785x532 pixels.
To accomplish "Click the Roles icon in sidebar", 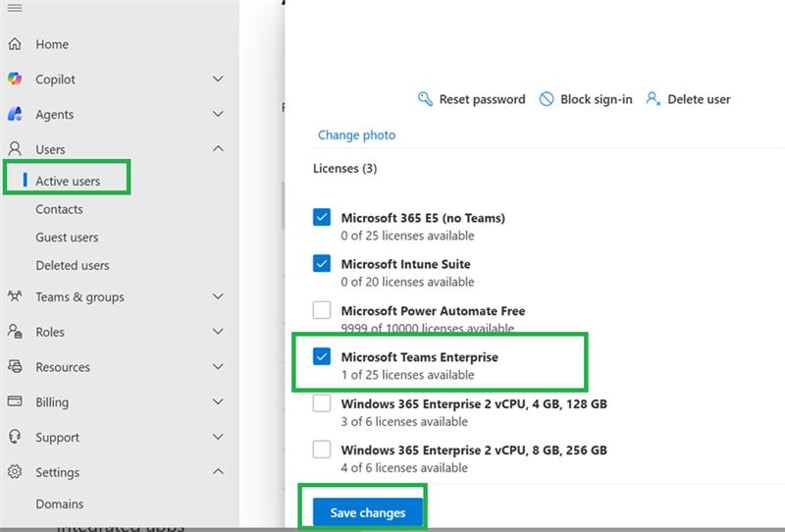I will tap(15, 331).
